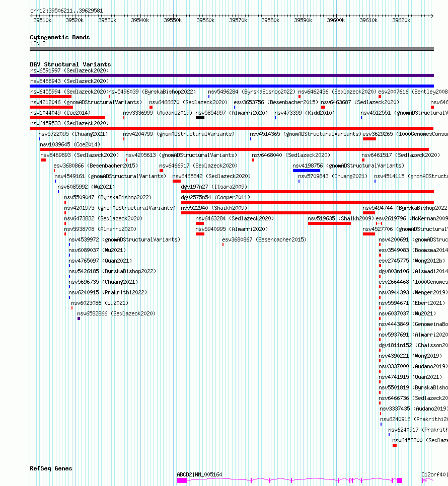Click nsv6462436 (Sedlazeck2020) label
This screenshot has width=448, height=486.
click(x=337, y=92)
